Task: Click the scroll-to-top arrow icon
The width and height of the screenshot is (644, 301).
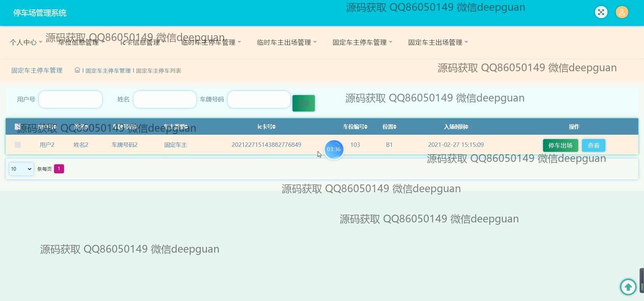Action: tap(628, 287)
